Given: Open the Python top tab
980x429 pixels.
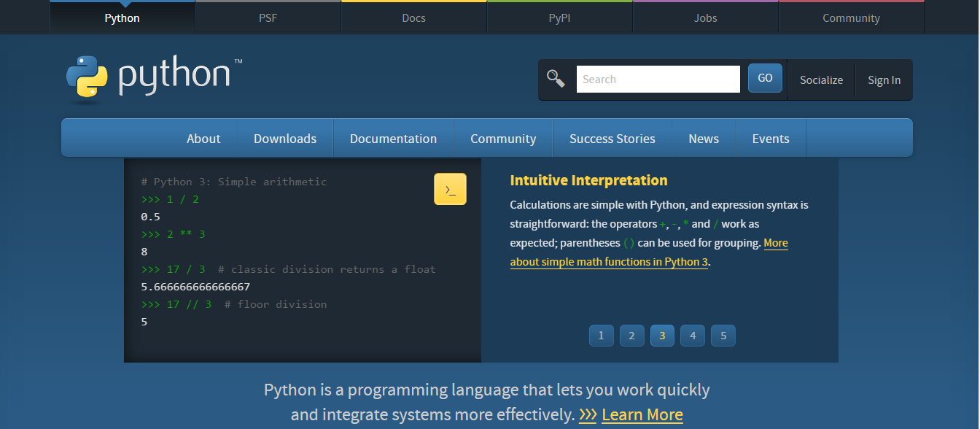Looking at the screenshot, I should point(122,18).
